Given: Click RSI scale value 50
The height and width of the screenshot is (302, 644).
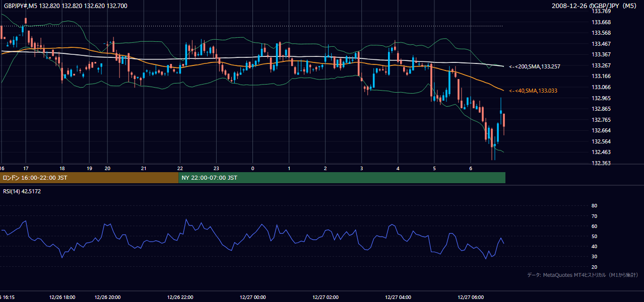Looking at the screenshot, I should [594, 236].
